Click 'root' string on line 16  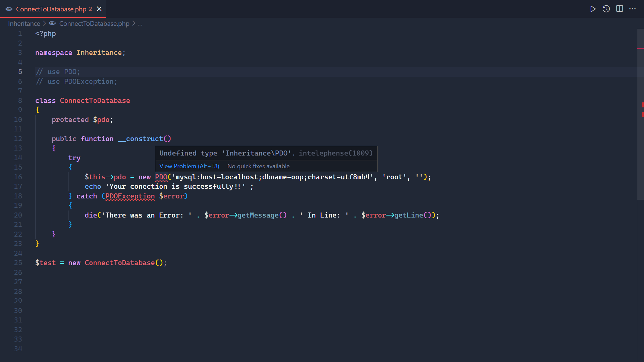click(x=394, y=177)
